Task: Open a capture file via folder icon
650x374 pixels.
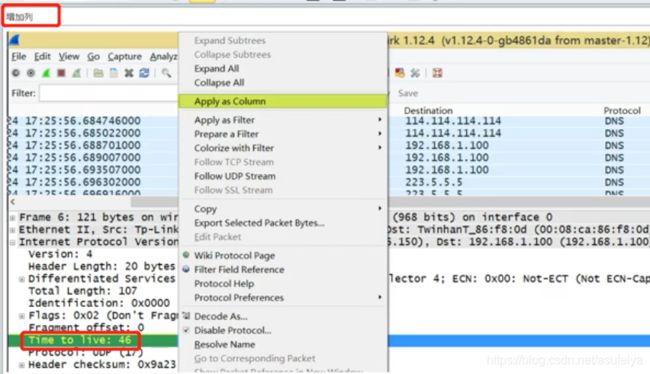Action: [x=98, y=73]
